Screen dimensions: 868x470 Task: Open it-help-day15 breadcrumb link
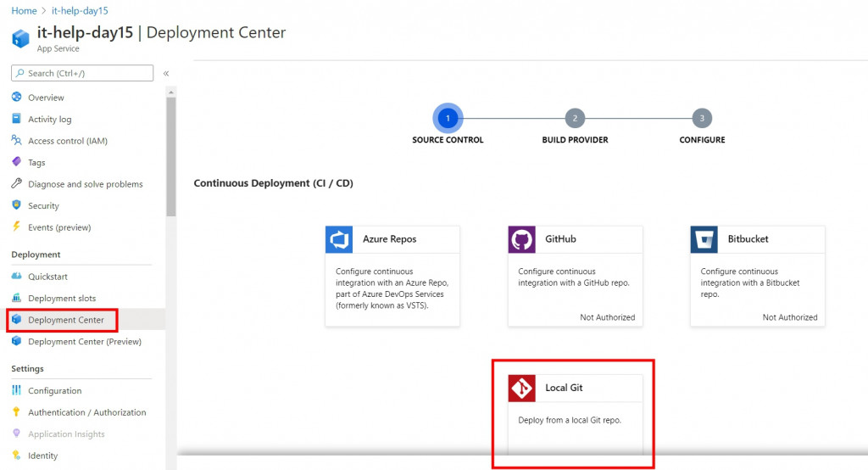tap(80, 10)
